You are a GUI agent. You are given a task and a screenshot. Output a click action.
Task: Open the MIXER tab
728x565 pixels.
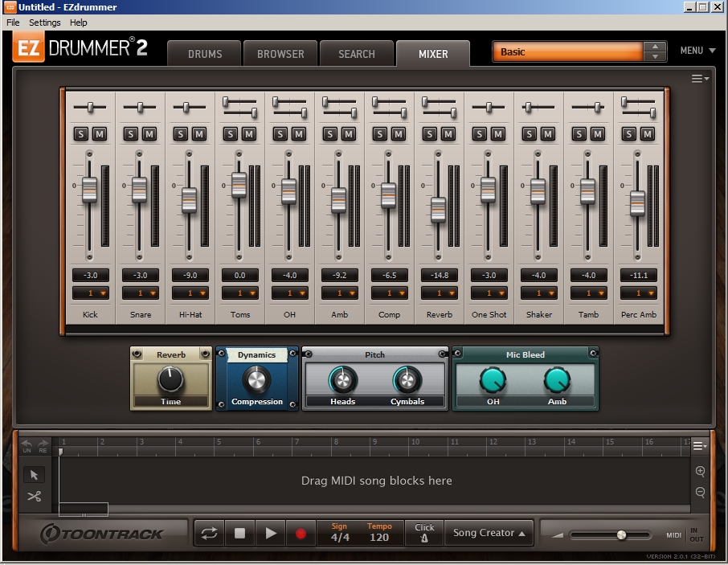tap(433, 54)
